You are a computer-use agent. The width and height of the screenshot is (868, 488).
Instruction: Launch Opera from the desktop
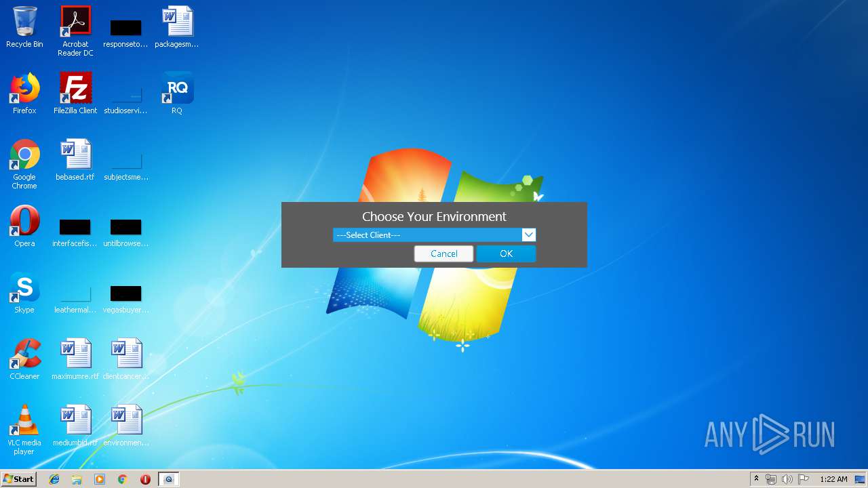[x=24, y=226]
